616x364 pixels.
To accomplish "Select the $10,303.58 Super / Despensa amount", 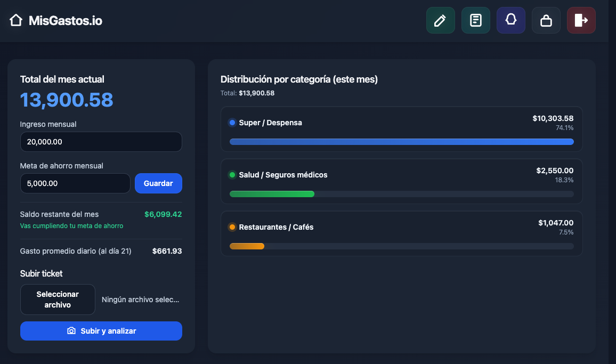I will pyautogui.click(x=553, y=118).
